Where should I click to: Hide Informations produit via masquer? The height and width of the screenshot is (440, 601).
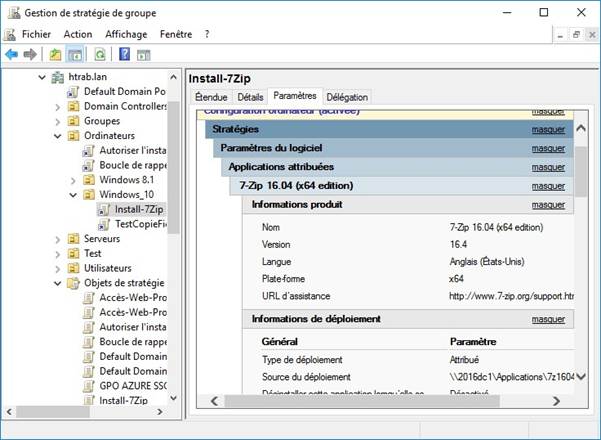(548, 205)
